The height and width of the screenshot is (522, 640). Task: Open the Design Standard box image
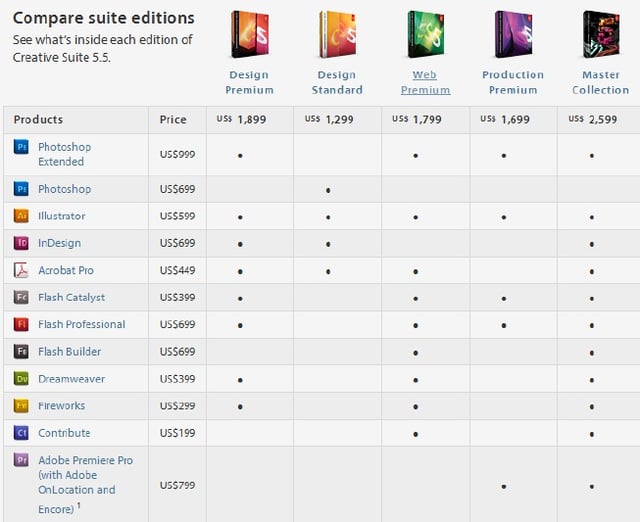tap(338, 34)
